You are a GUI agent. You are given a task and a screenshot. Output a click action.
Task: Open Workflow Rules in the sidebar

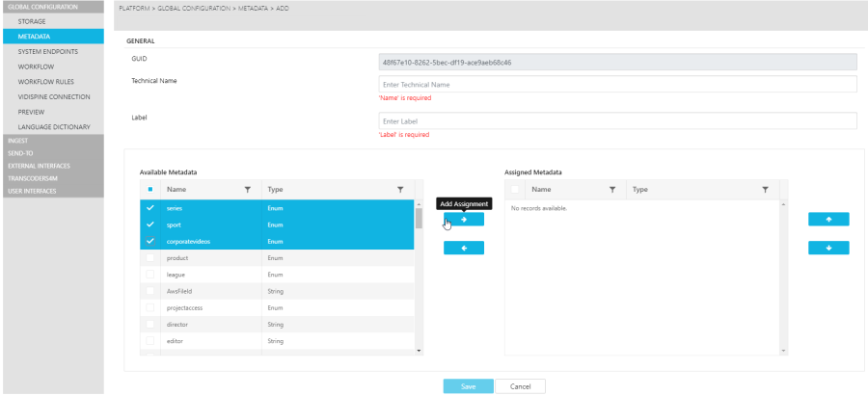click(x=46, y=82)
